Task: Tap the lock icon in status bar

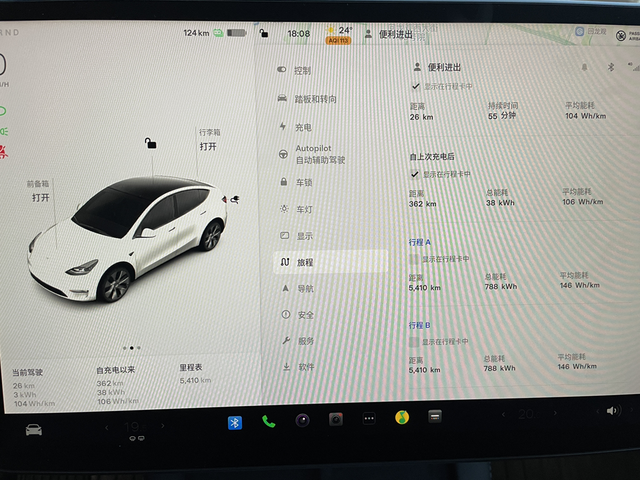Action: [264, 33]
